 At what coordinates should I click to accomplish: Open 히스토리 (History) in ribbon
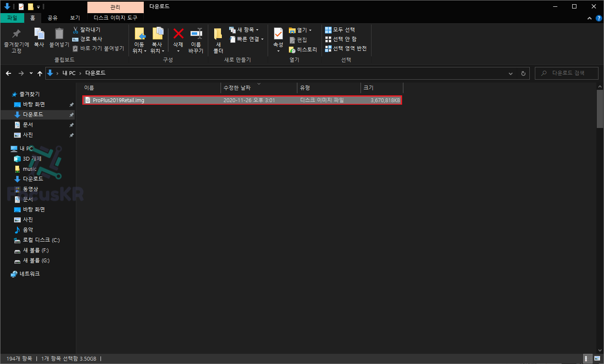[303, 50]
